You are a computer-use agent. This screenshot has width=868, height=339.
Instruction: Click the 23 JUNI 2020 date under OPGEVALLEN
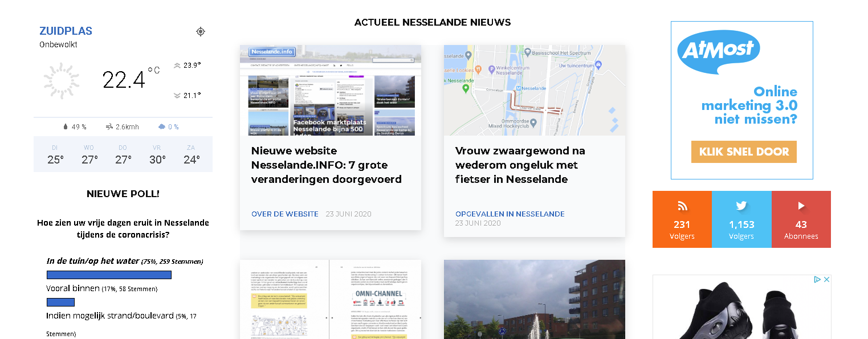click(x=478, y=223)
